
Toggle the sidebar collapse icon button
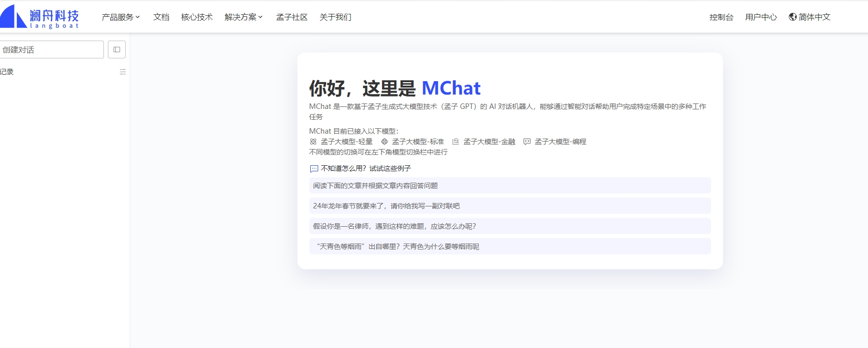pyautogui.click(x=117, y=50)
